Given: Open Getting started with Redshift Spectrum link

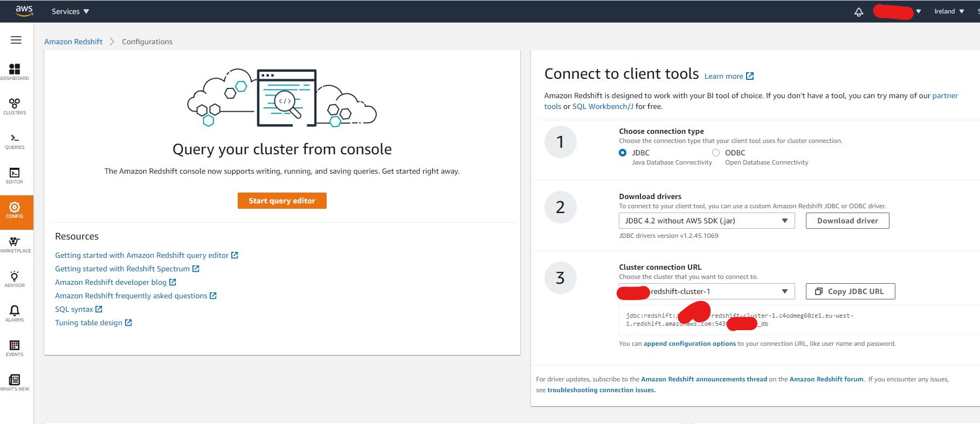Looking at the screenshot, I should point(122,269).
